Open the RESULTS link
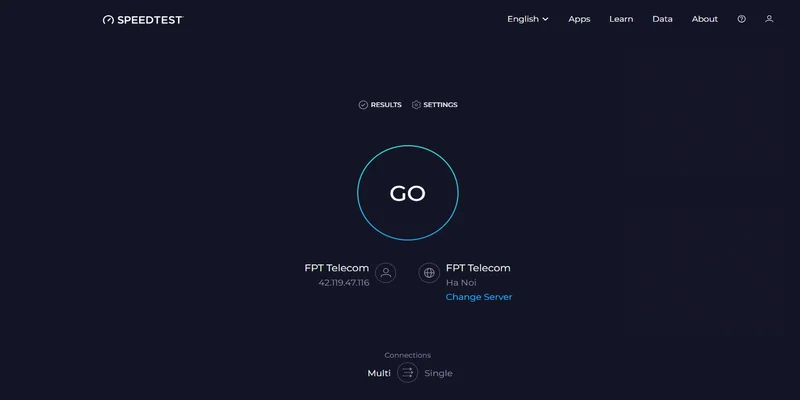This screenshot has height=400, width=800. pyautogui.click(x=386, y=105)
